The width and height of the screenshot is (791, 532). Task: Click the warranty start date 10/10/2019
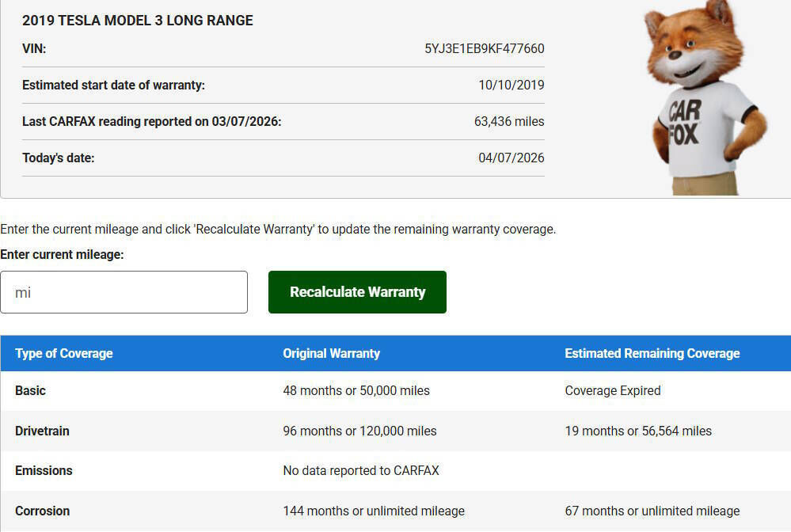pos(511,85)
